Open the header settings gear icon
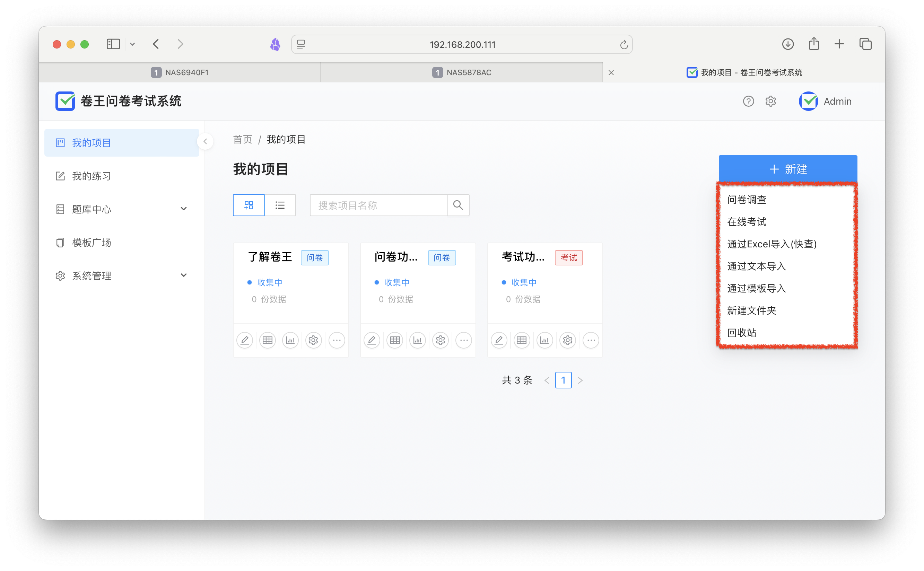The width and height of the screenshot is (924, 571). tap(770, 101)
